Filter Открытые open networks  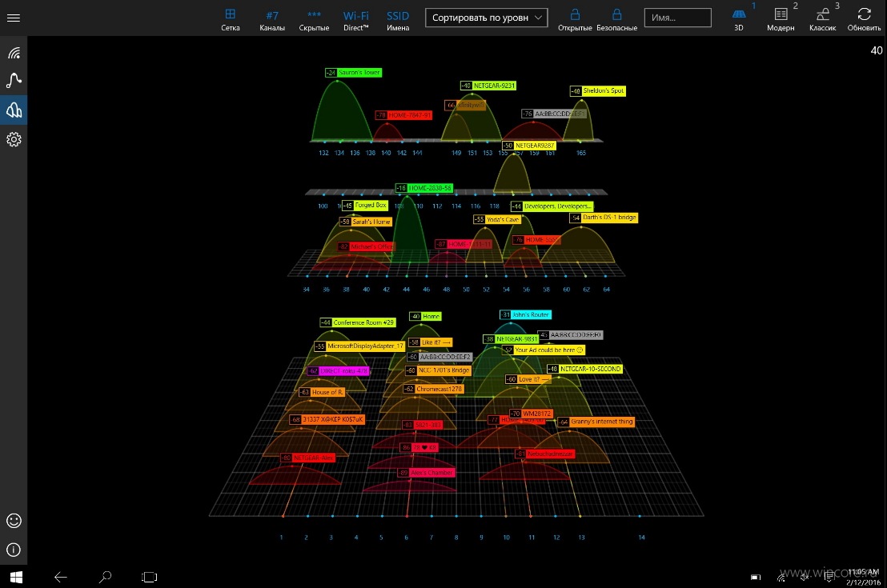coord(575,19)
